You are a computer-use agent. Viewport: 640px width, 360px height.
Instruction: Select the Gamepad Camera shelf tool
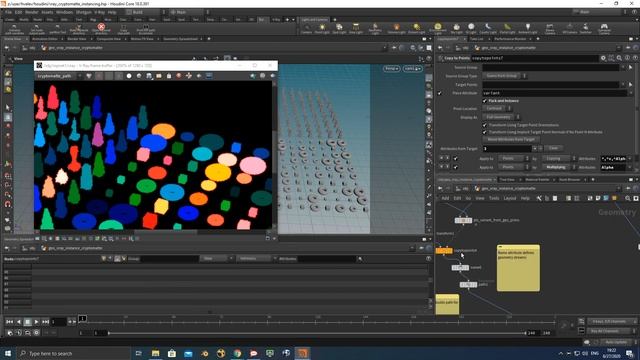pos(604,29)
